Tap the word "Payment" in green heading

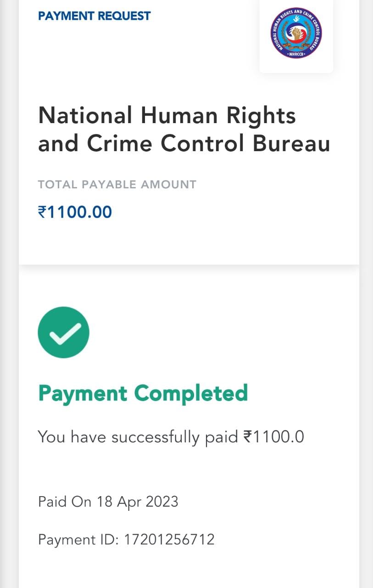[83, 394]
